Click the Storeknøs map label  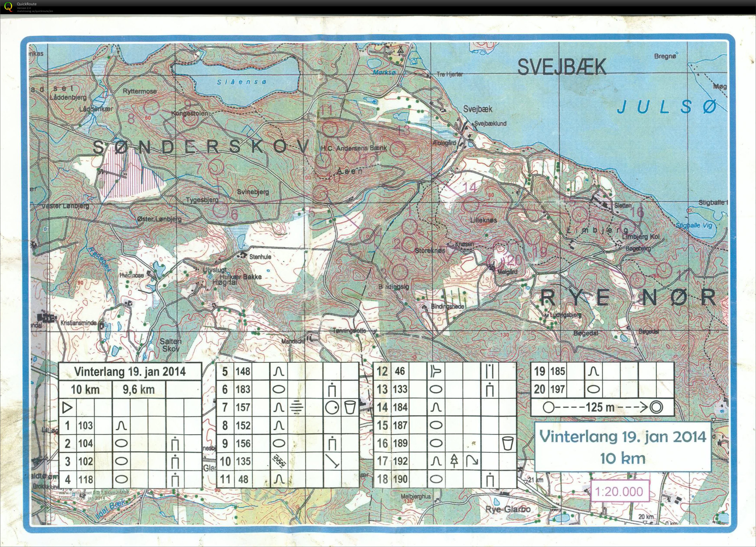point(430,250)
